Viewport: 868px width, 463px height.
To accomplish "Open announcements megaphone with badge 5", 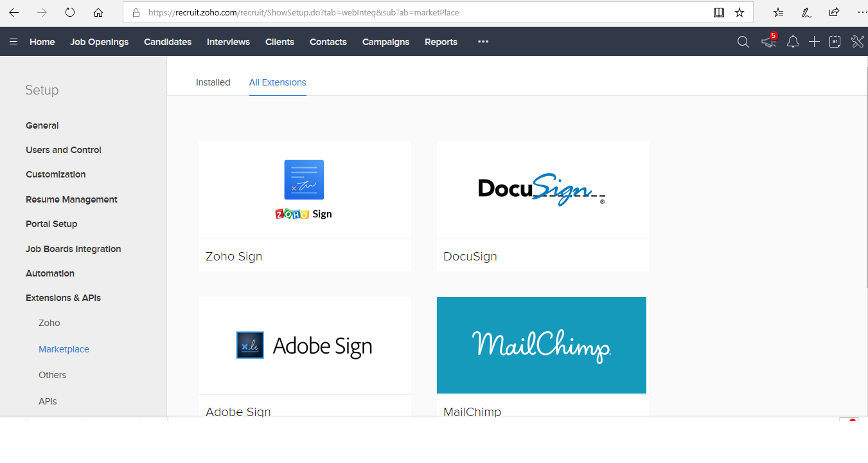I will point(768,41).
